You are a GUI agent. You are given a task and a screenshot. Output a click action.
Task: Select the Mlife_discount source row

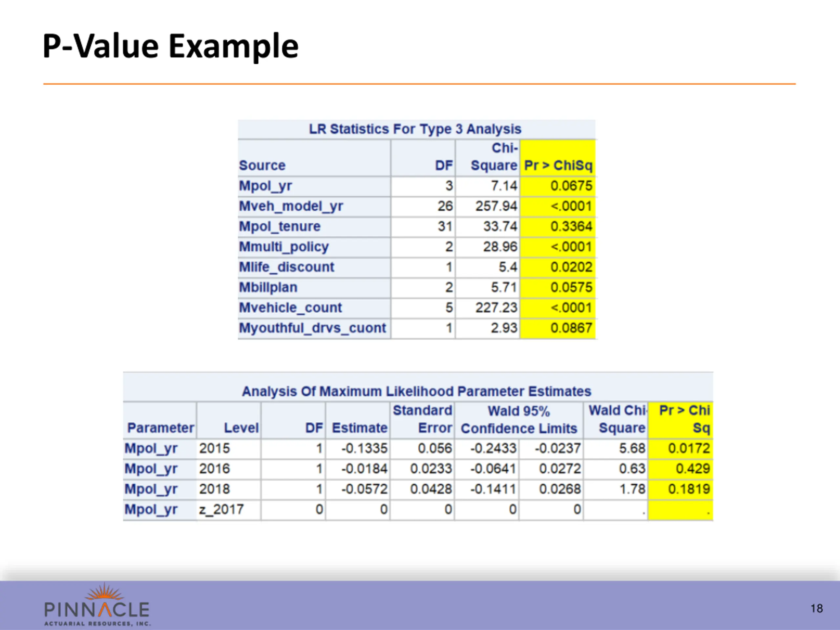pos(417,267)
